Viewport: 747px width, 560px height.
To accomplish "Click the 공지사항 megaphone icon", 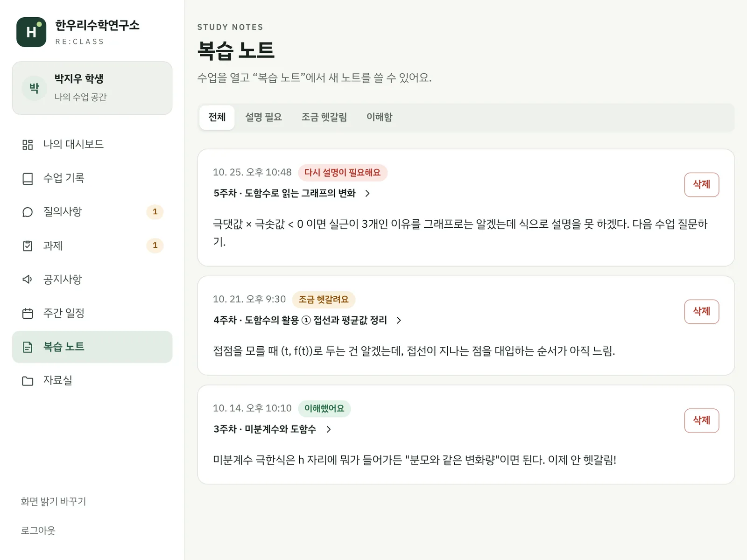I will click(x=28, y=279).
